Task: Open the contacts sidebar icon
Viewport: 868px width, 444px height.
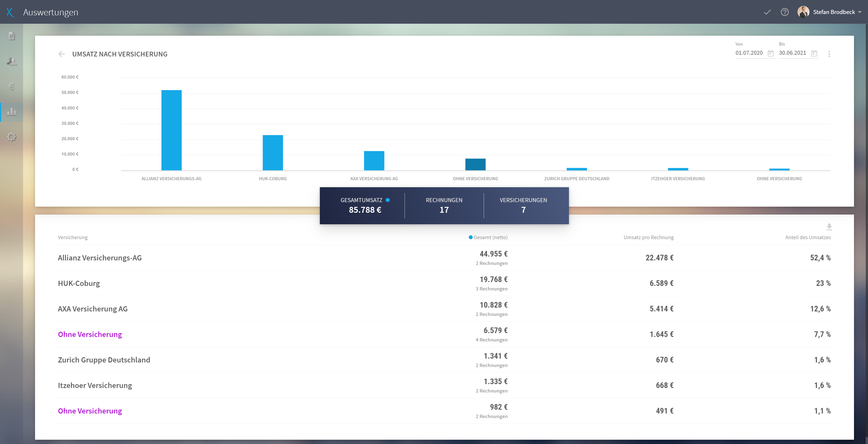Action: 12,61
